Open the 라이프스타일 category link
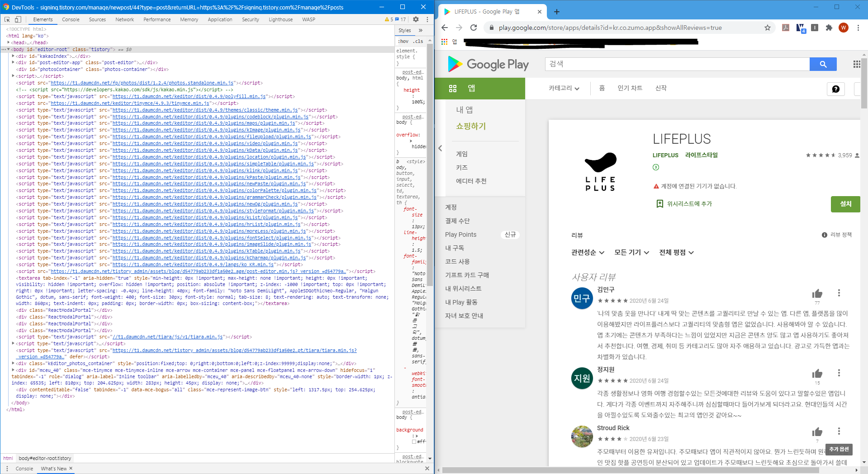Image resolution: width=868 pixels, height=474 pixels. click(702, 155)
